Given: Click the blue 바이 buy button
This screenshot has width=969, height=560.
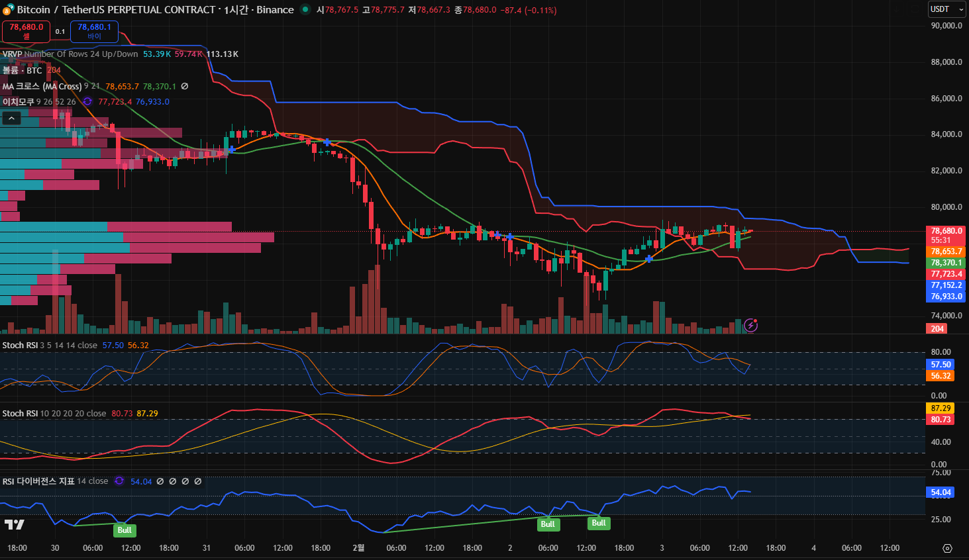Looking at the screenshot, I should pos(94,31).
